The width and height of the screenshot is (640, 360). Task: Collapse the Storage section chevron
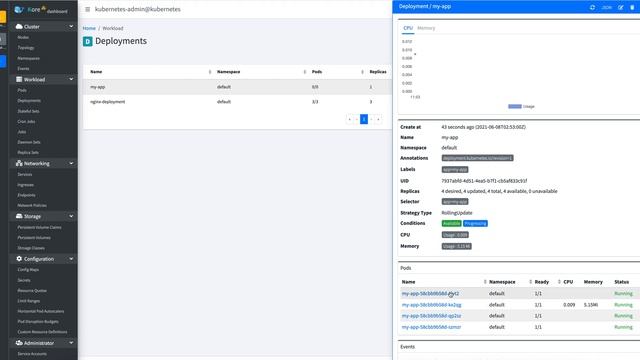pyautogui.click(x=71, y=216)
